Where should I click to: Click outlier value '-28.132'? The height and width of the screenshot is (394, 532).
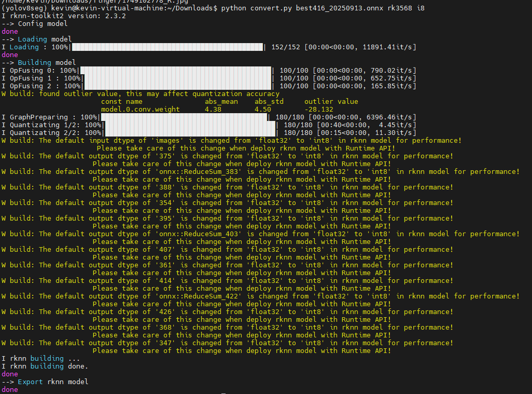click(x=318, y=110)
